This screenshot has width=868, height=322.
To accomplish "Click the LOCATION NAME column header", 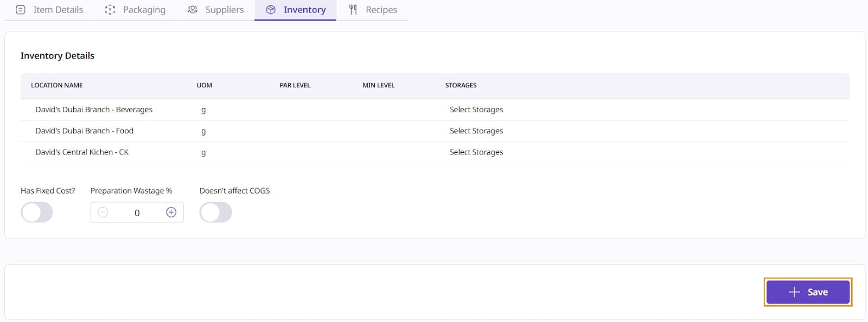I will (x=57, y=85).
